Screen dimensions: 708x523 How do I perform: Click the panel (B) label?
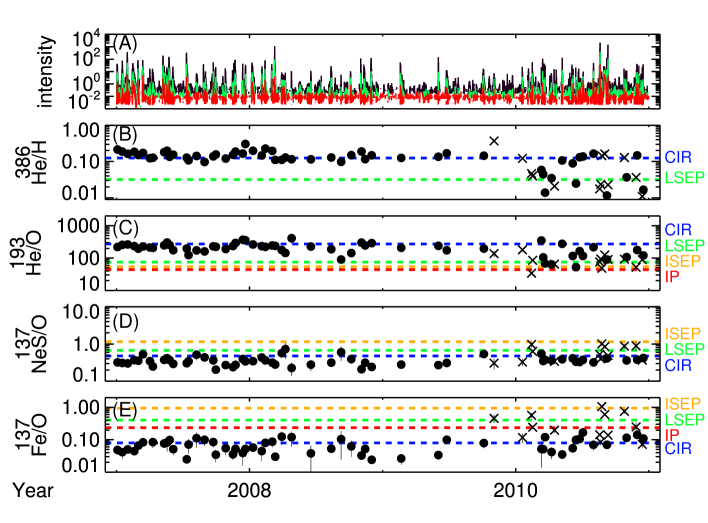[x=125, y=134]
